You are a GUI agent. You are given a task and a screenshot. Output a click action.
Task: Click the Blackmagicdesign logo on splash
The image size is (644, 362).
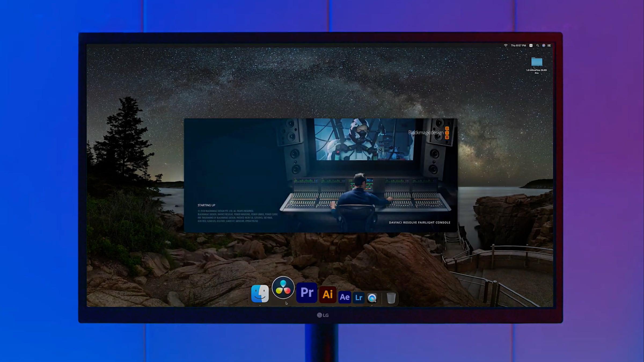[429, 133]
